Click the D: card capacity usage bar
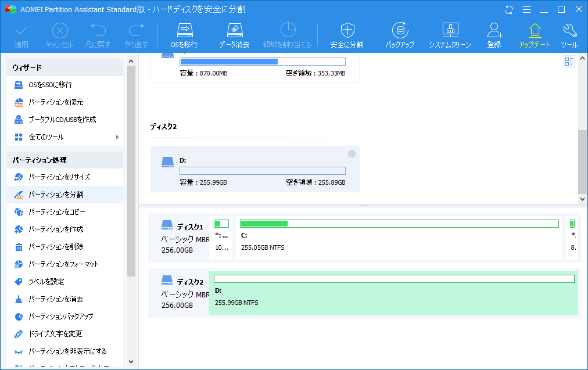This screenshot has width=588, height=370. [263, 171]
